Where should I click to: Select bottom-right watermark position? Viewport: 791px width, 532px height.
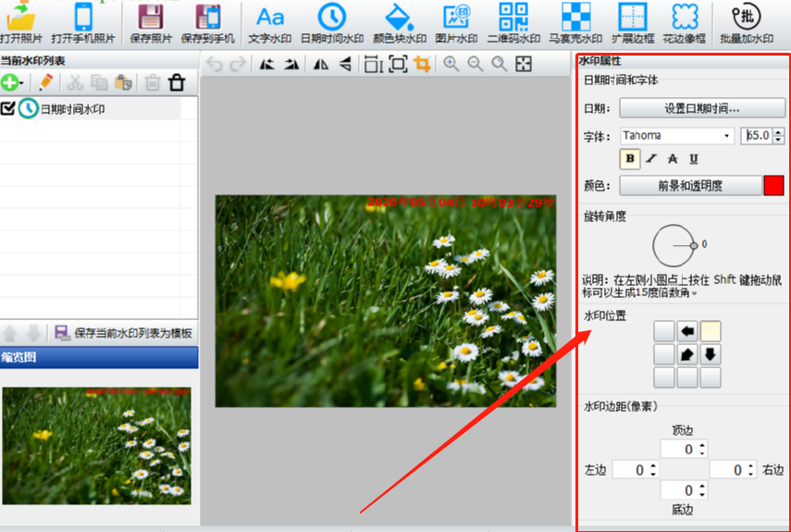pos(711,377)
